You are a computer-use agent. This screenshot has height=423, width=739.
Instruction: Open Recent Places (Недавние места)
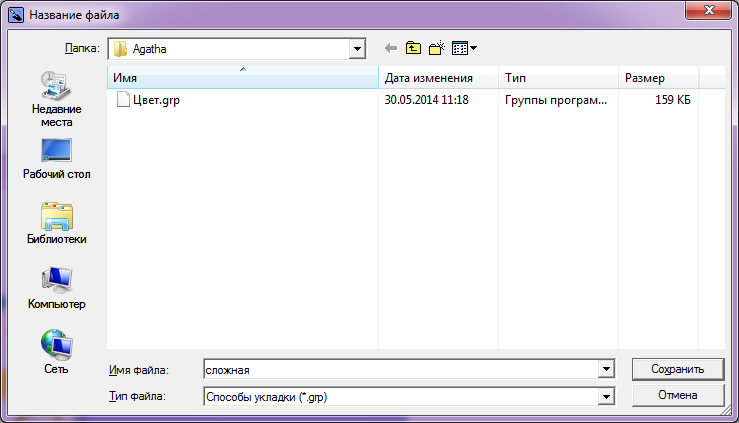click(57, 99)
